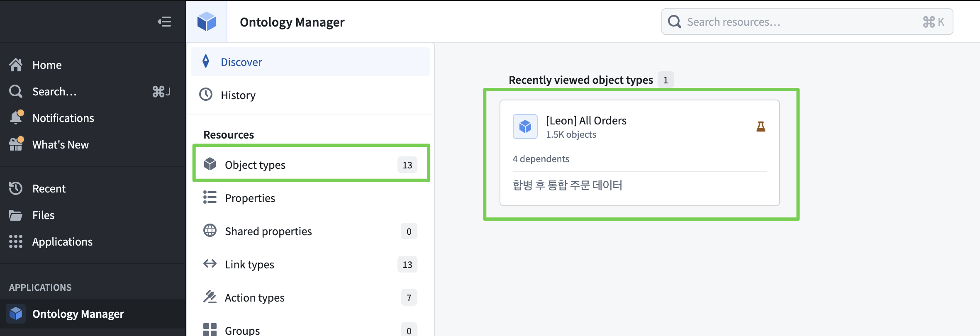The width and height of the screenshot is (980, 336).
Task: Click the [Leon] All Orders object icon
Action: pyautogui.click(x=525, y=127)
